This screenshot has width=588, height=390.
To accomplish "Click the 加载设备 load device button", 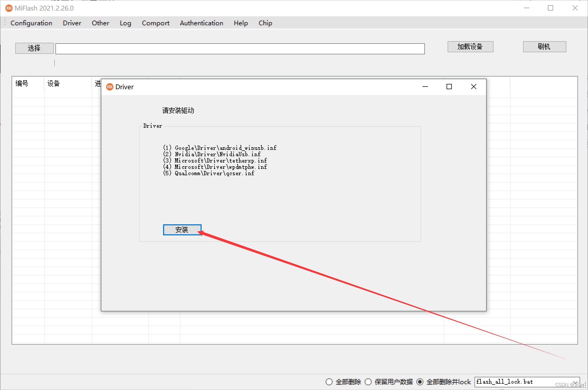I will pyautogui.click(x=470, y=47).
